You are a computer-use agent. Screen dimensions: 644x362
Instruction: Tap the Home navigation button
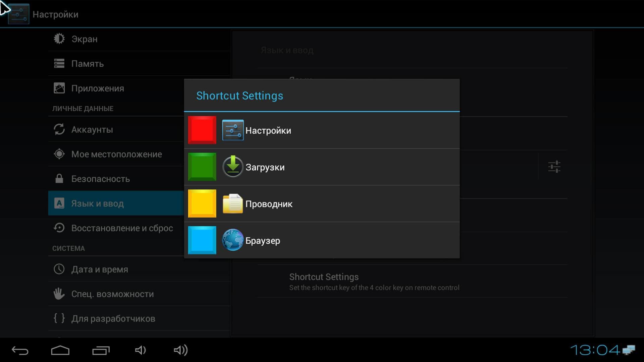[60, 350]
